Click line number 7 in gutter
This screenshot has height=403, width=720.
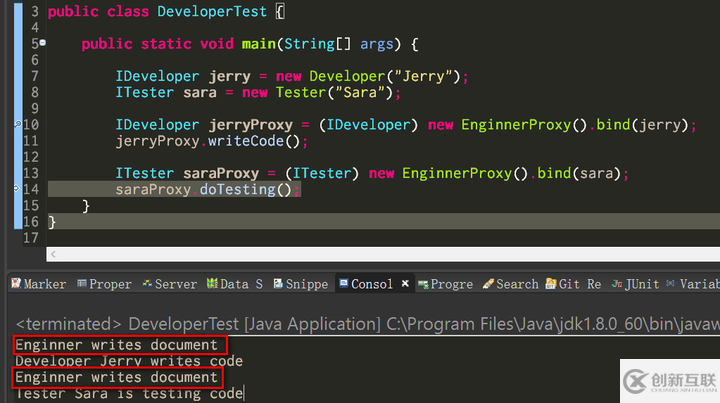tap(35, 76)
